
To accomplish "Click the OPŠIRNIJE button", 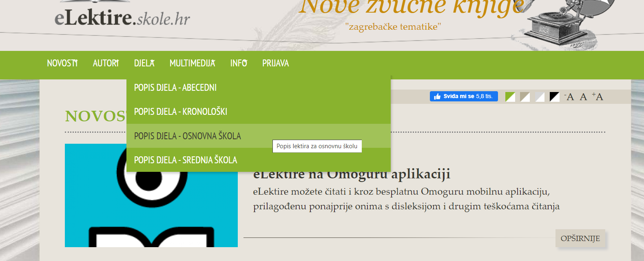I will pos(580,239).
